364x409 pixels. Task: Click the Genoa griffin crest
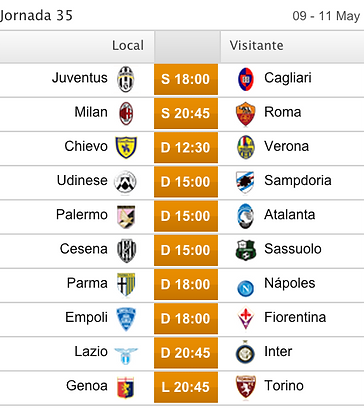pos(126,387)
